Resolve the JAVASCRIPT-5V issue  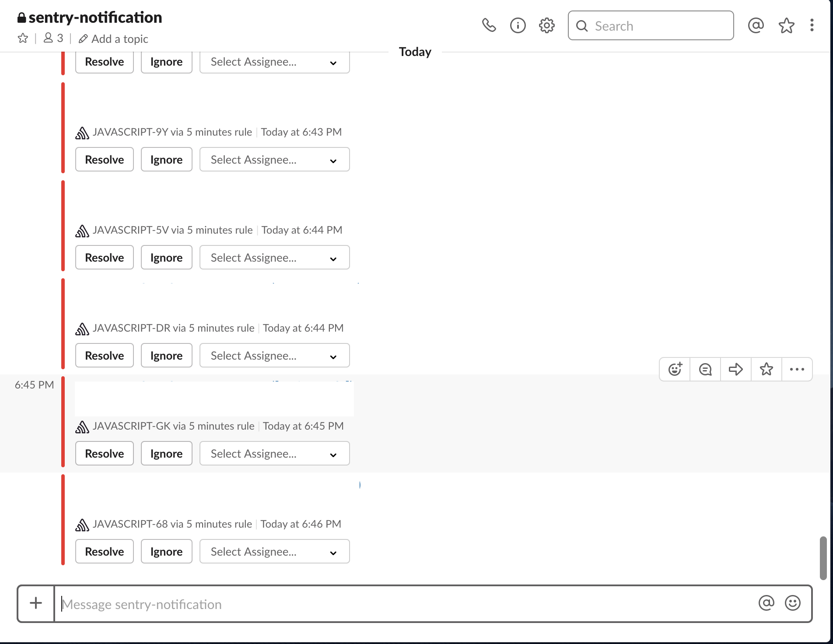pos(105,257)
